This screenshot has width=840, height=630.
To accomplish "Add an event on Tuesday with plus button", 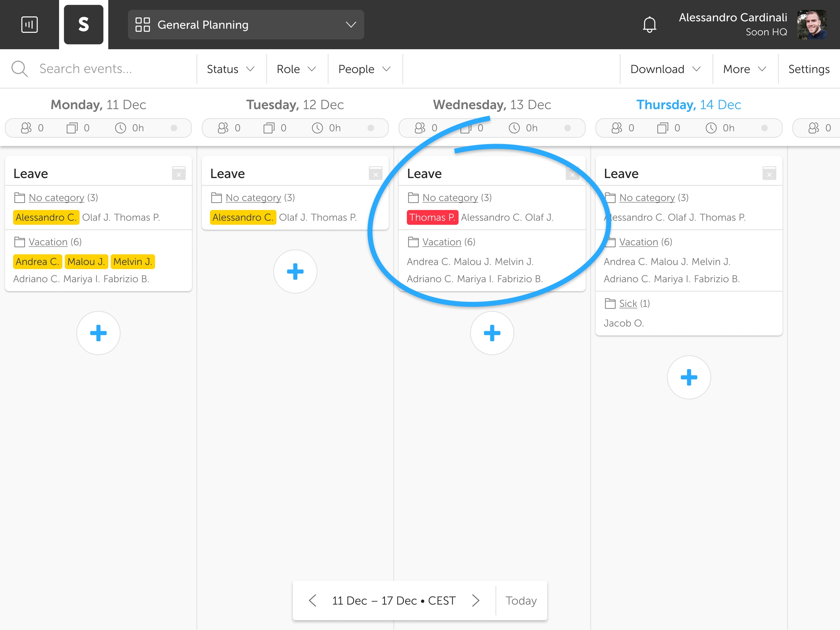I will point(295,272).
